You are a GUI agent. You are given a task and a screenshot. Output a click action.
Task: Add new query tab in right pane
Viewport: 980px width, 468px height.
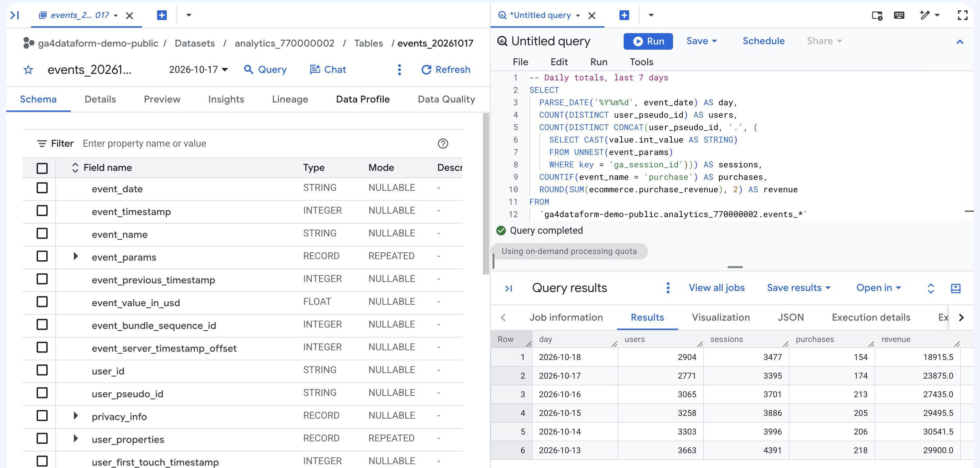(x=624, y=15)
